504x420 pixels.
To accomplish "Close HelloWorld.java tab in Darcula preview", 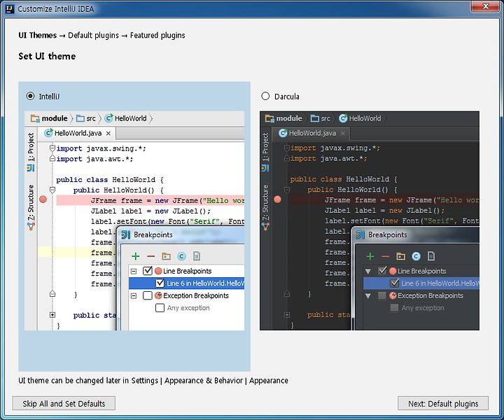I will click(x=343, y=134).
